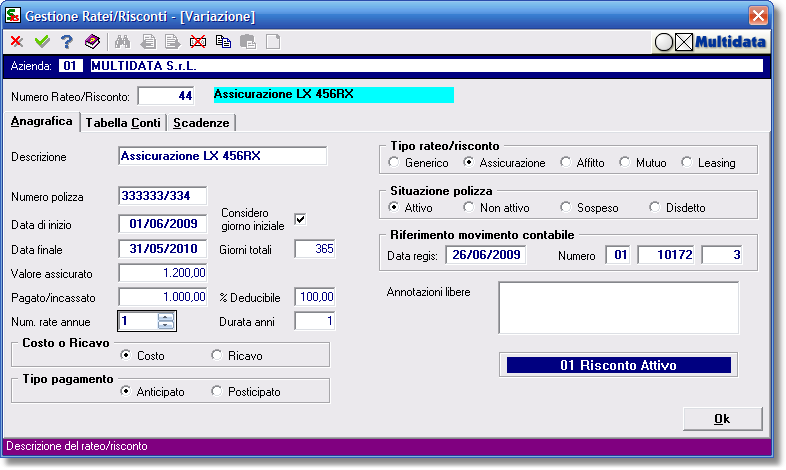Image resolution: width=786 pixels, height=470 pixels.
Task: Decrease Num. rate annue with down arrow
Action: coord(165,325)
